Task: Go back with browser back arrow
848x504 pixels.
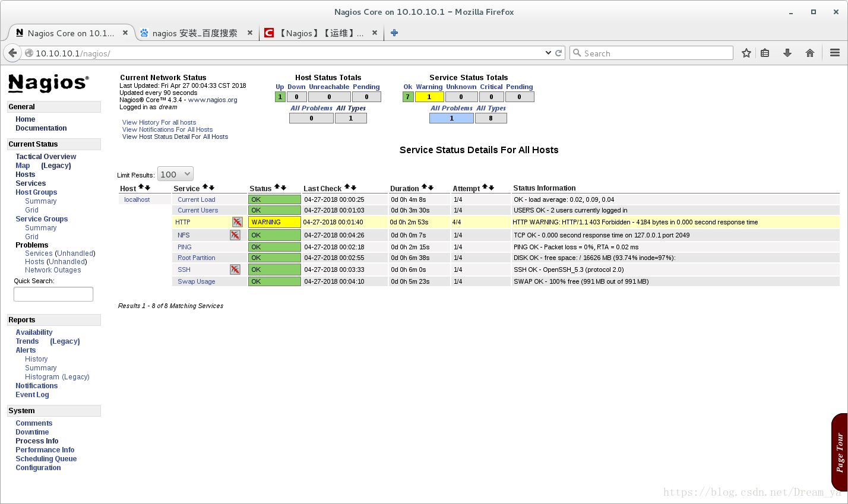Action: (12, 53)
